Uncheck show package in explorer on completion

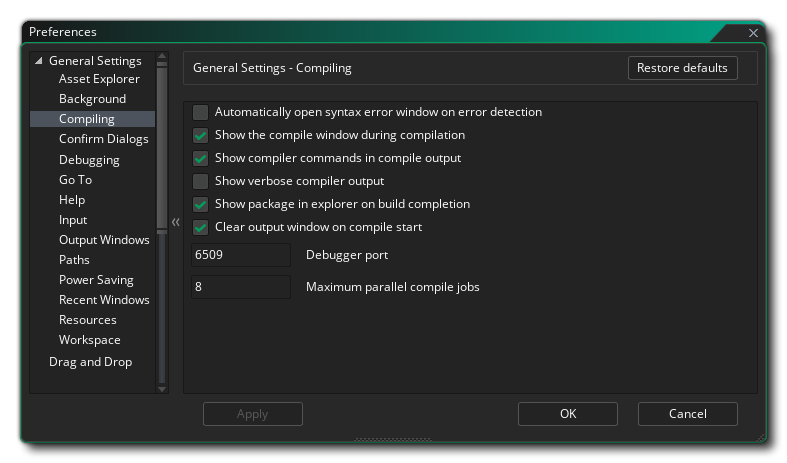coord(200,204)
